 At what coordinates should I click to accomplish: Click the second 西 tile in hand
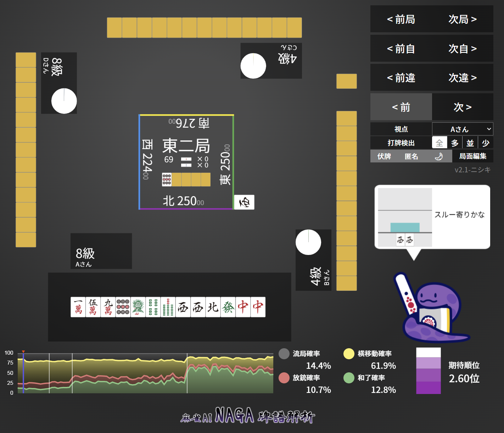pyautogui.click(x=198, y=307)
